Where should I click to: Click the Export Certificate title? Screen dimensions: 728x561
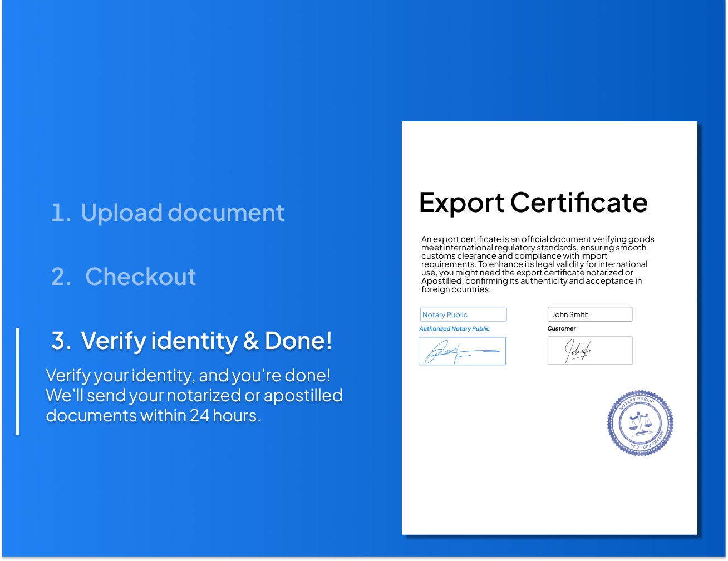pos(534,203)
